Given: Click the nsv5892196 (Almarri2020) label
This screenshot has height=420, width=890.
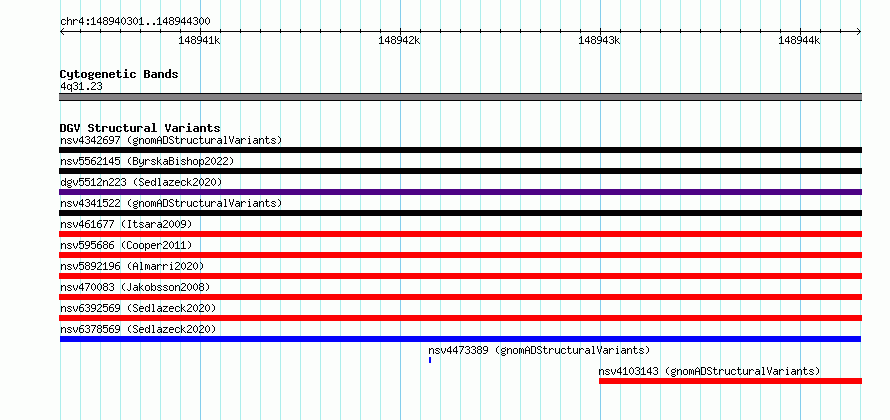Looking at the screenshot, I should pyautogui.click(x=132, y=266).
